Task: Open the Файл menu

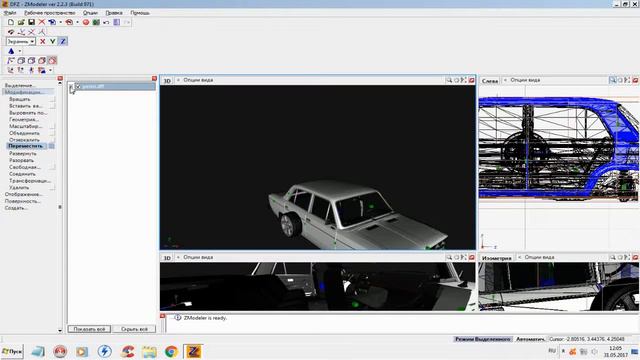Action: [x=10, y=13]
